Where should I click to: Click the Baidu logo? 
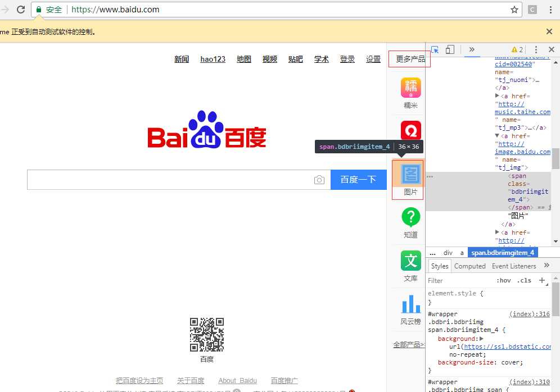(x=207, y=130)
